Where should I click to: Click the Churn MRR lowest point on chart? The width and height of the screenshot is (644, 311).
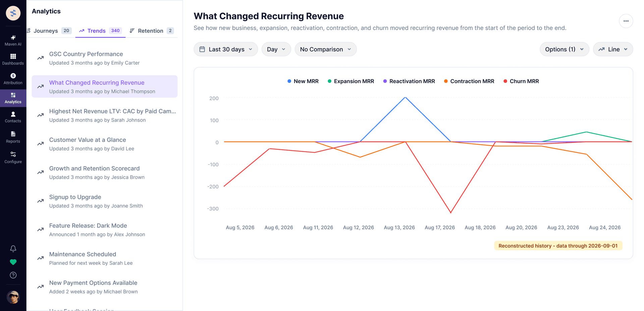point(451,212)
